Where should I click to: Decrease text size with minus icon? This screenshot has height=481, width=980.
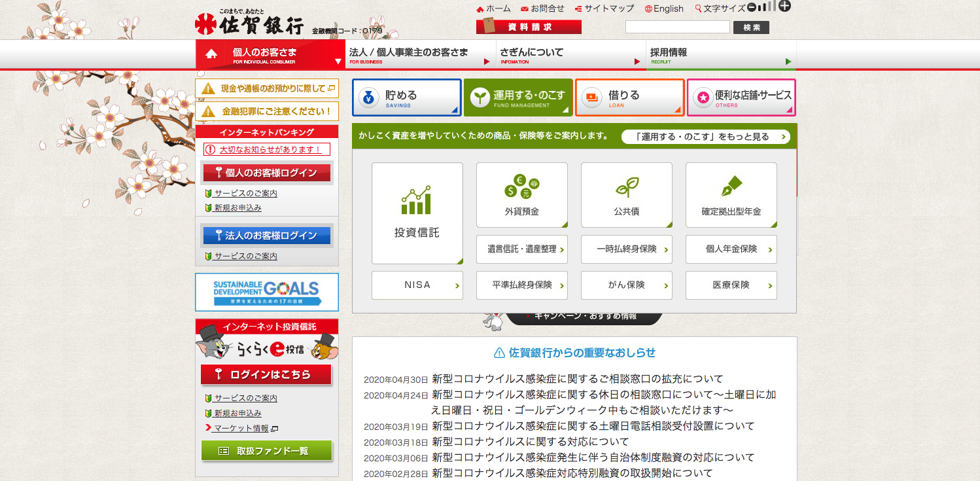coord(752,7)
